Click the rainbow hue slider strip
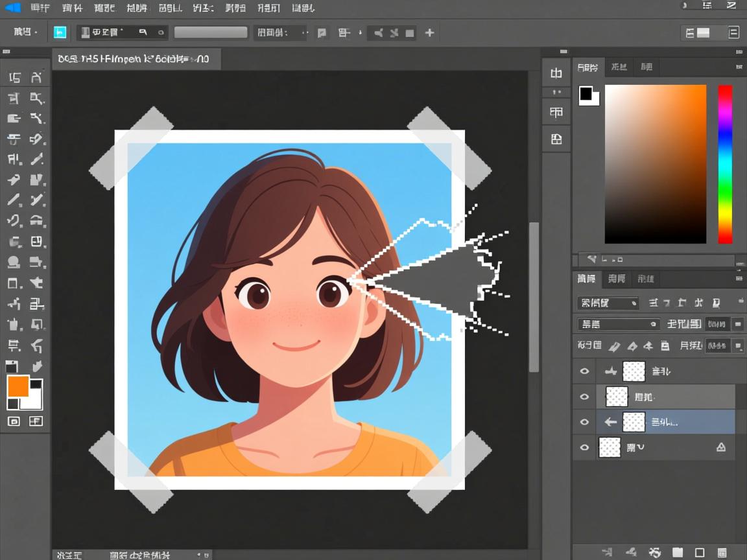747x560 pixels. coord(725,164)
